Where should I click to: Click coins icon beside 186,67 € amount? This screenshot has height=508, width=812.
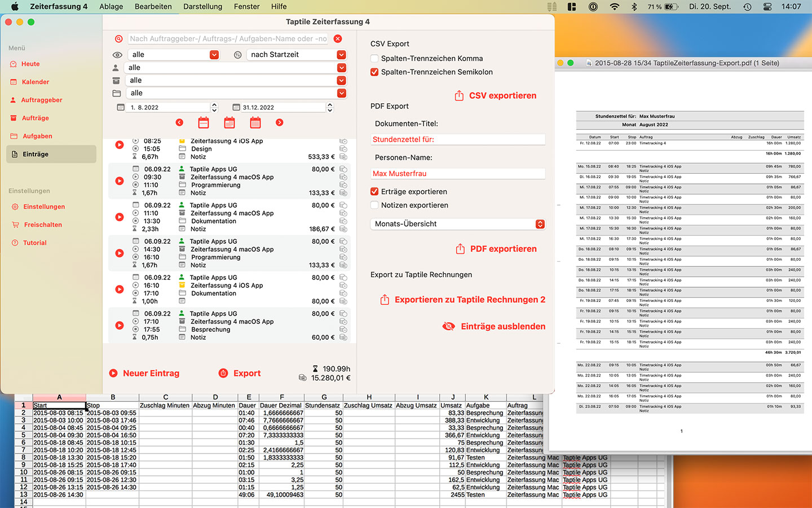[343, 229]
